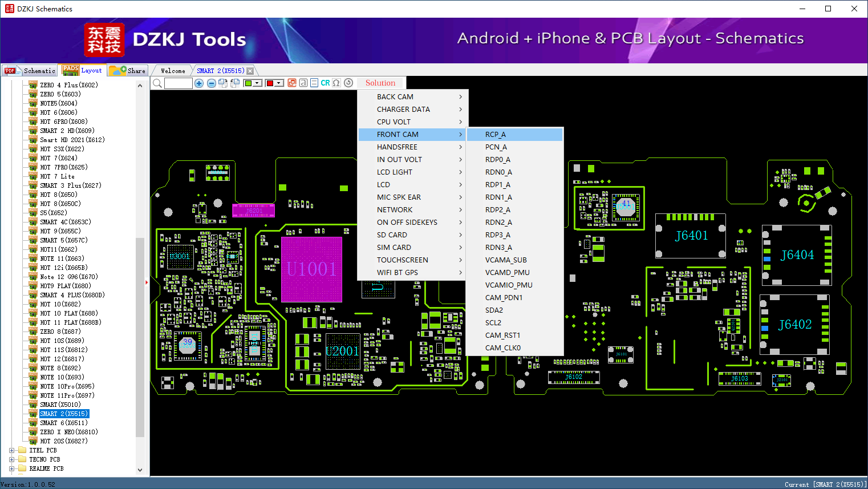
Task: Select CAM_RST1 in the submenu
Action: click(515, 336)
